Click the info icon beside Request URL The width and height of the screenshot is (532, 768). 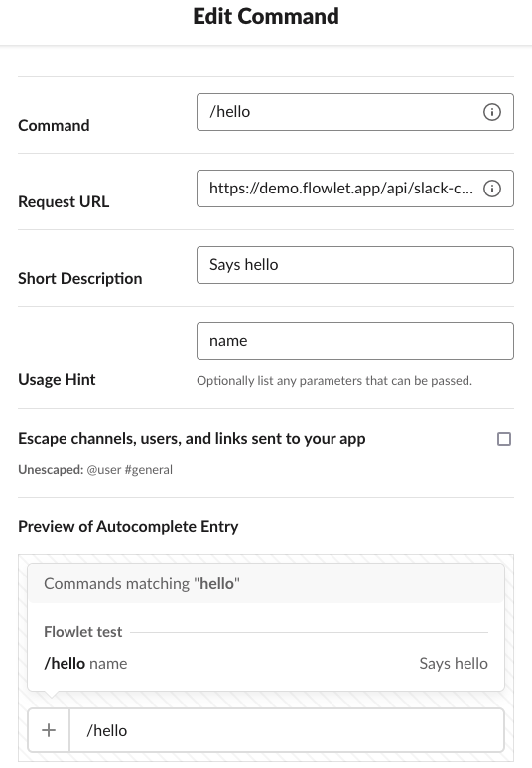[x=492, y=189]
